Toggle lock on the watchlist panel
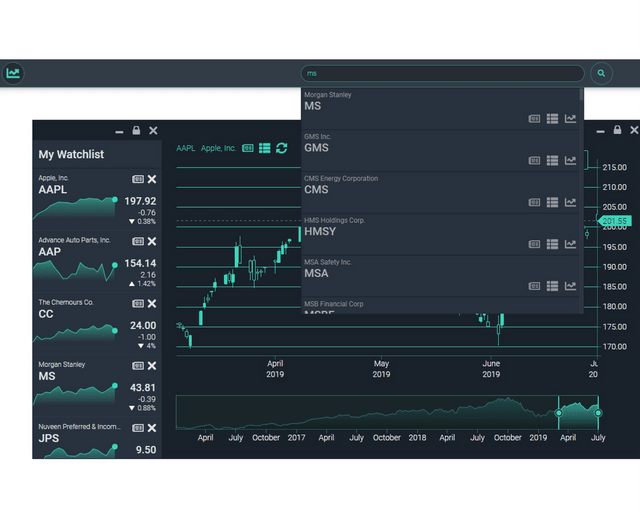Screen dimensions: 640x520 [136, 130]
